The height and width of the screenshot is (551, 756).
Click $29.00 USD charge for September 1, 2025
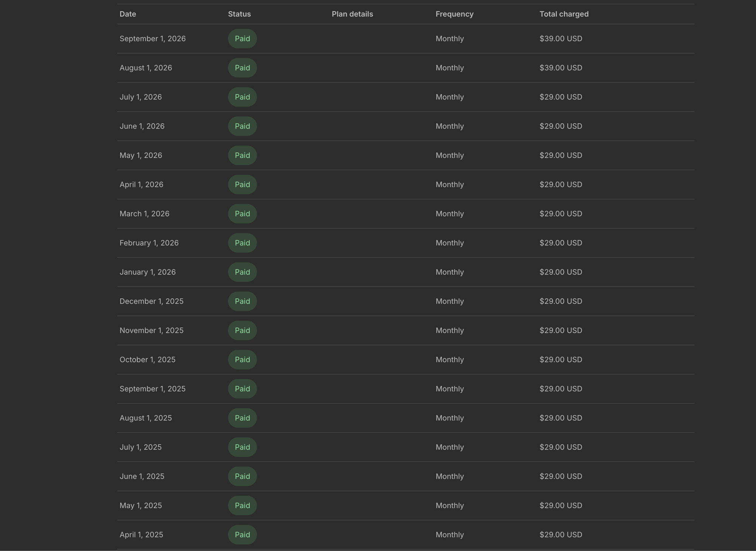pyautogui.click(x=561, y=389)
